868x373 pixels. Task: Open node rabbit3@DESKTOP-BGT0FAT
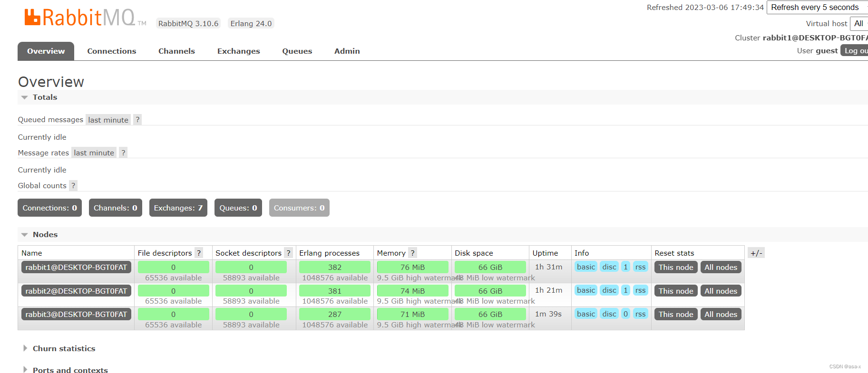76,314
